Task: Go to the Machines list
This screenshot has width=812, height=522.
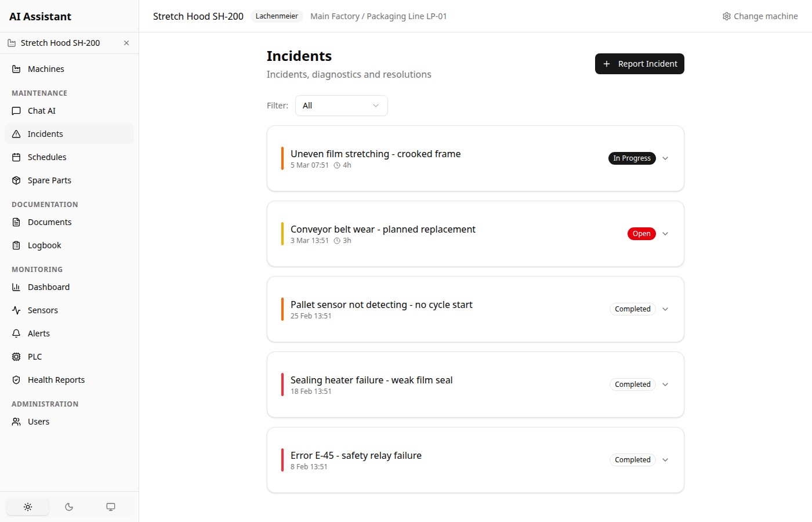Action: (x=46, y=68)
